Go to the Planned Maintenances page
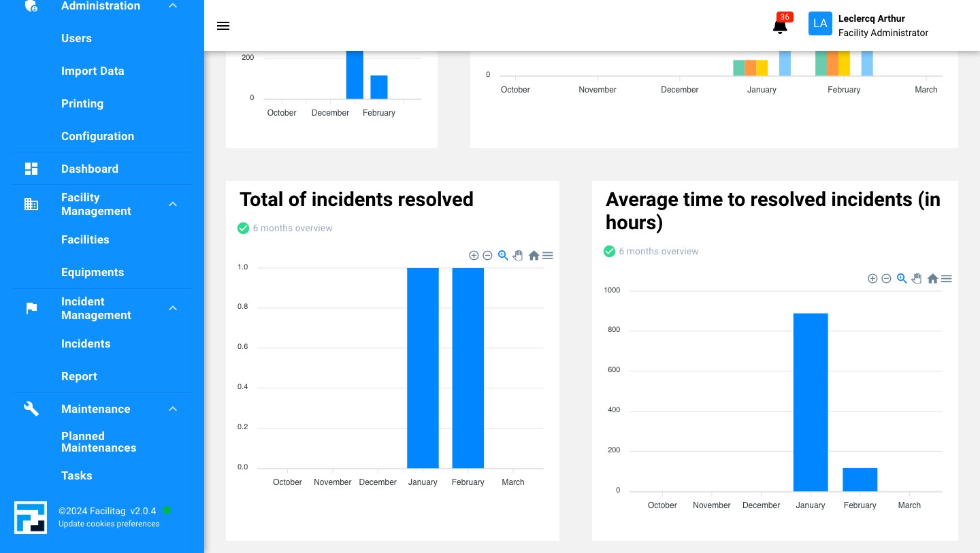Viewport: 980px width, 553px height. click(x=99, y=442)
